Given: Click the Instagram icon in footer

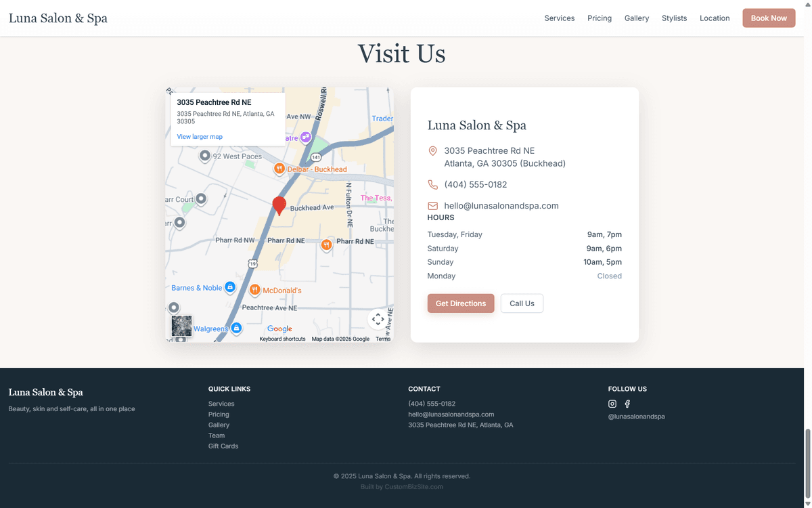Looking at the screenshot, I should point(612,404).
